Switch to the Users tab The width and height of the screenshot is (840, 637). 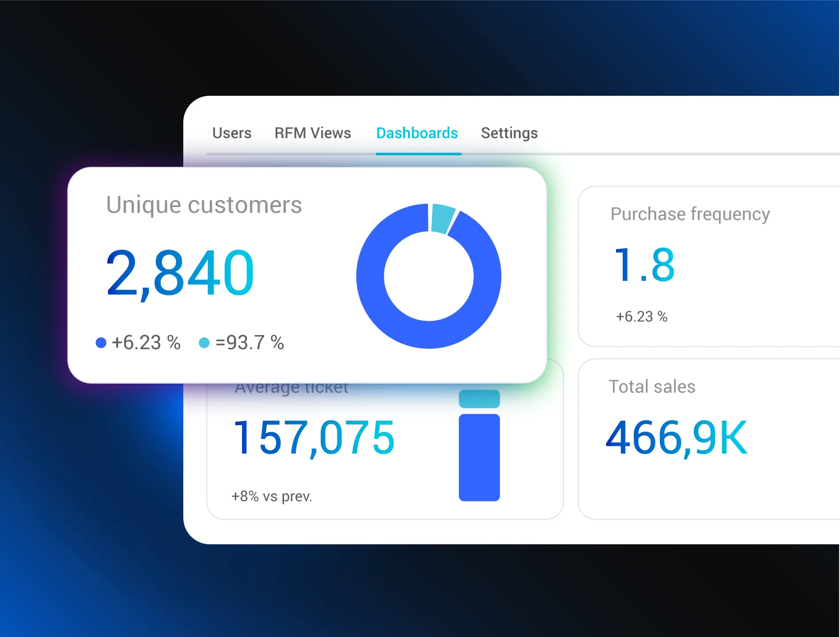pyautogui.click(x=232, y=133)
